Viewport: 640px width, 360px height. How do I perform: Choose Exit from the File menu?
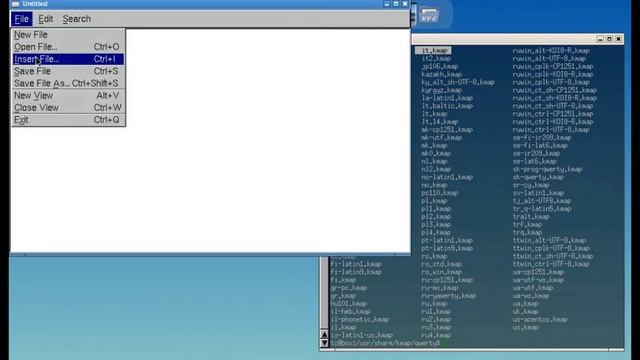(68, 120)
